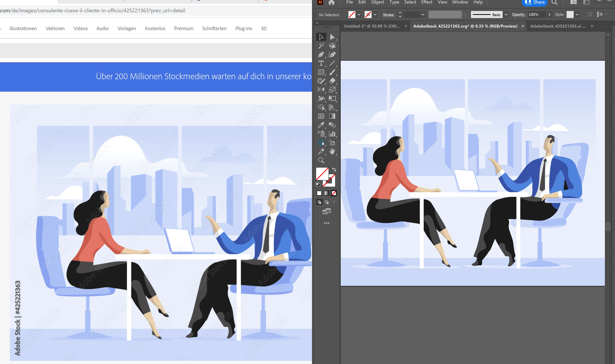Open the Basic brush definition dropdown
This screenshot has width=615, height=364.
pyautogui.click(x=506, y=15)
